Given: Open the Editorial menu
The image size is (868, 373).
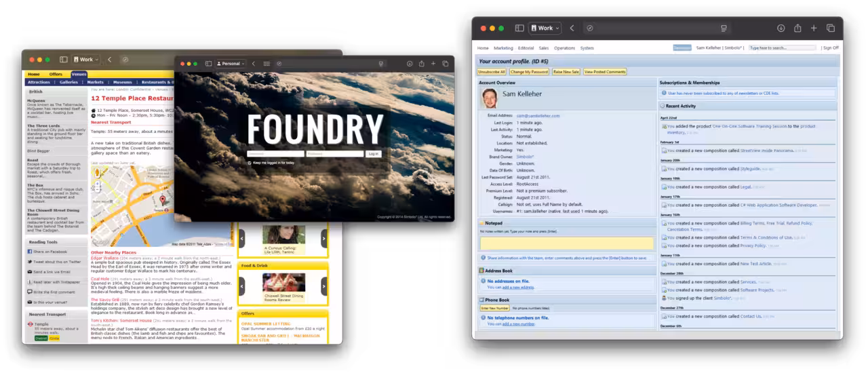Looking at the screenshot, I should (x=526, y=48).
